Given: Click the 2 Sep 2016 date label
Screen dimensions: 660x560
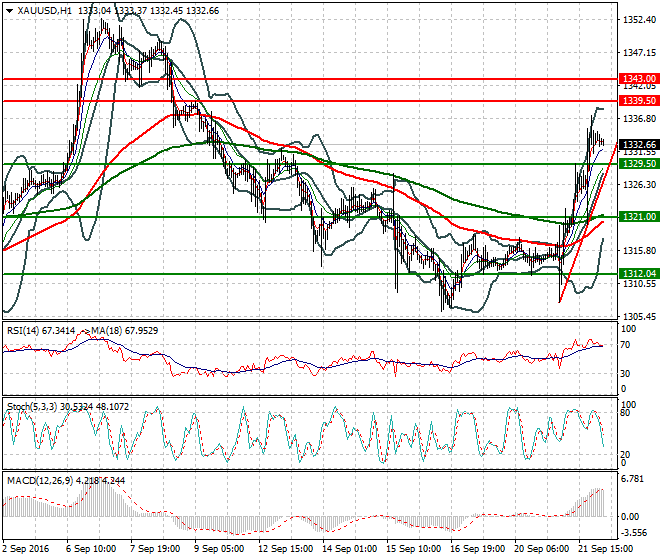Looking at the screenshot, I should tap(26, 549).
